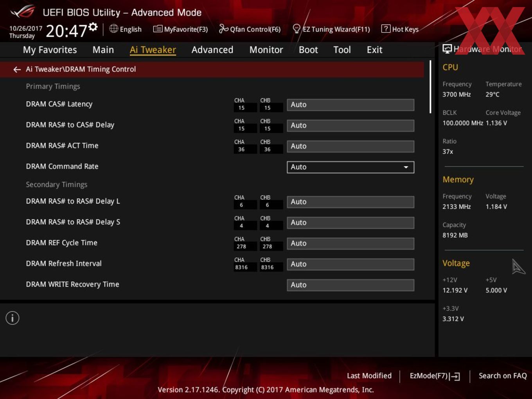The height and width of the screenshot is (399, 532).
Task: Switch to the Main tab
Action: pyautogui.click(x=103, y=50)
